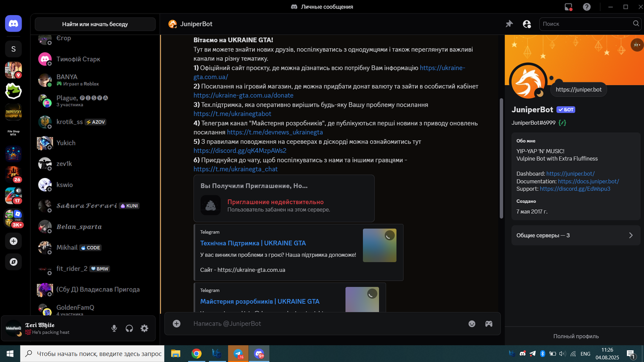Open the Discord inbox icon in title bar
Viewport: 644px width, 362px height.
[569, 7]
